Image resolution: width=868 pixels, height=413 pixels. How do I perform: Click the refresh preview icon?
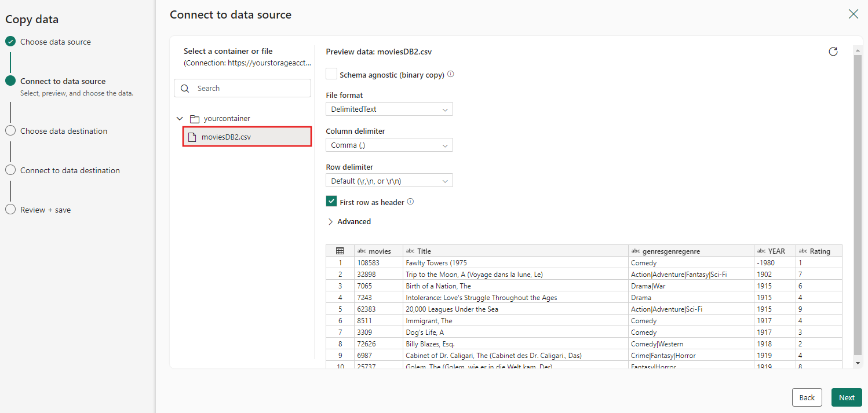pos(833,52)
